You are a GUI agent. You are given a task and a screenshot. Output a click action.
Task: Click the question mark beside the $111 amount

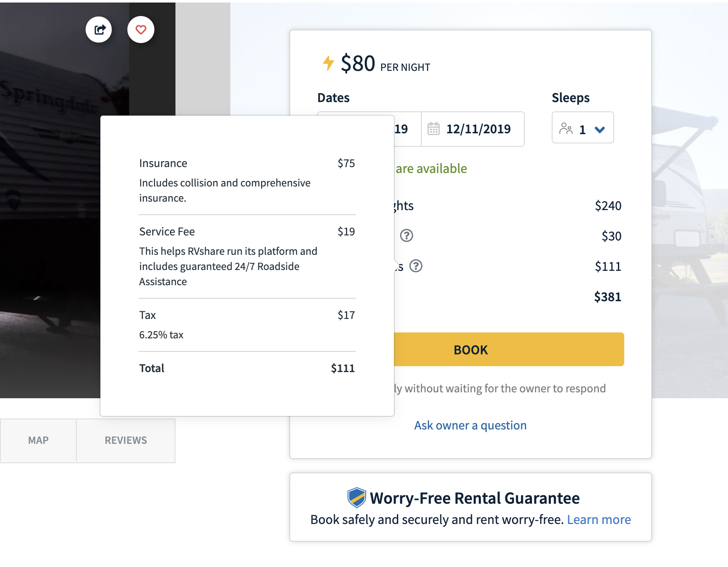[416, 266]
